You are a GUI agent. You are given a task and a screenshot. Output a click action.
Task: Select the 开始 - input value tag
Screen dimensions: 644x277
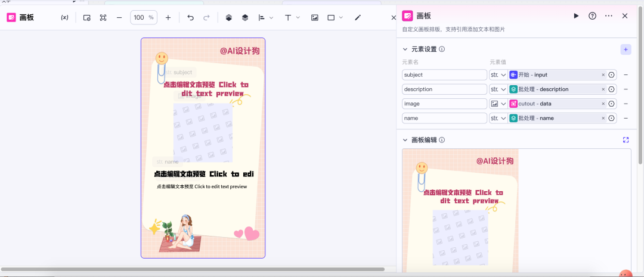[558, 75]
